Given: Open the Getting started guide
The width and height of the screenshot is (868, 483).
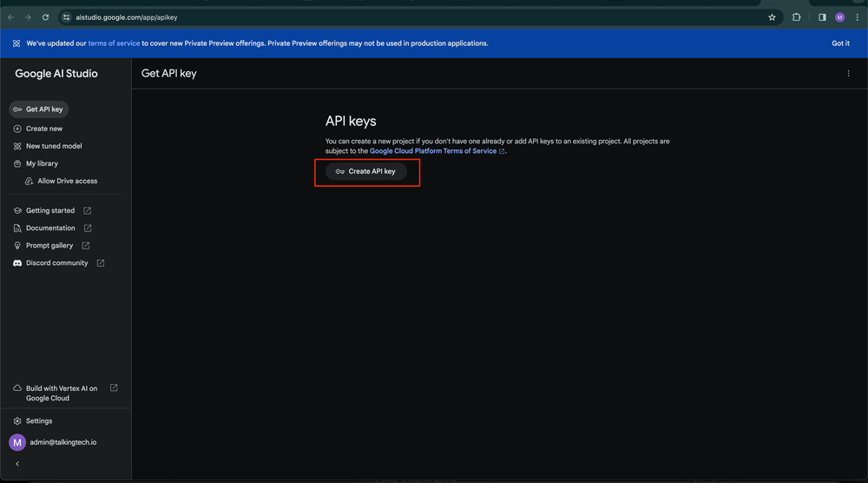Looking at the screenshot, I should (50, 210).
